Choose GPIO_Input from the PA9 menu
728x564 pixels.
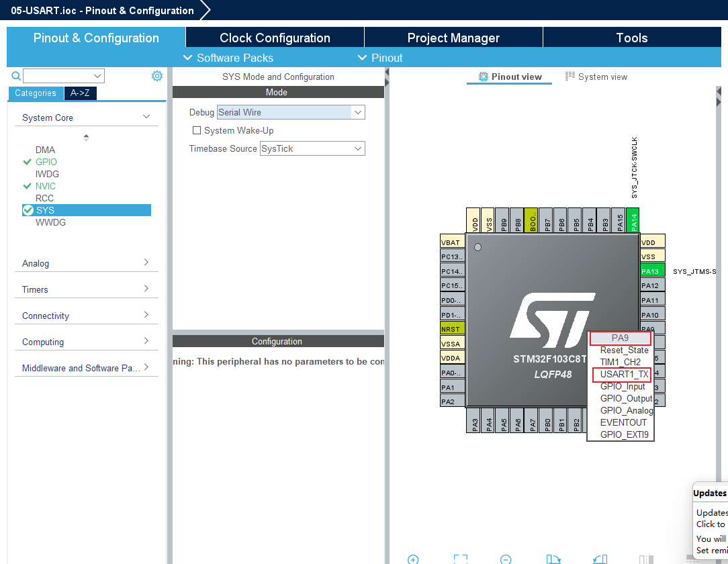pos(622,386)
